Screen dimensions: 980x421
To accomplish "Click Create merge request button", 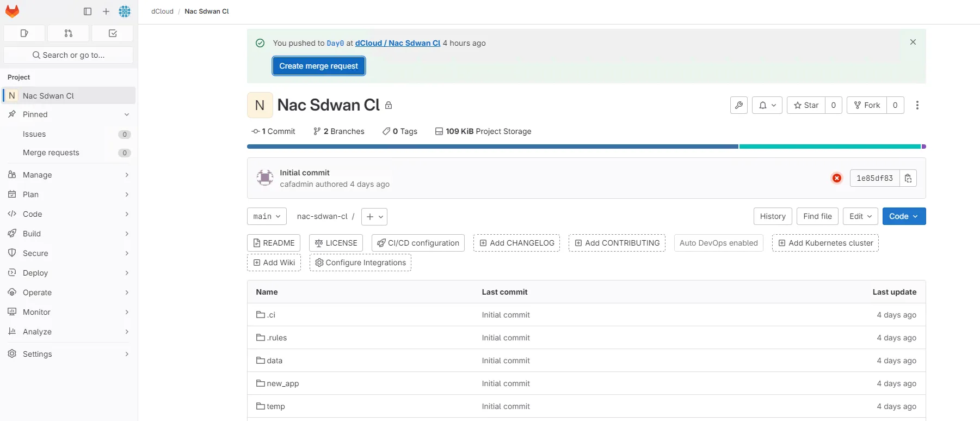I will pyautogui.click(x=318, y=66).
